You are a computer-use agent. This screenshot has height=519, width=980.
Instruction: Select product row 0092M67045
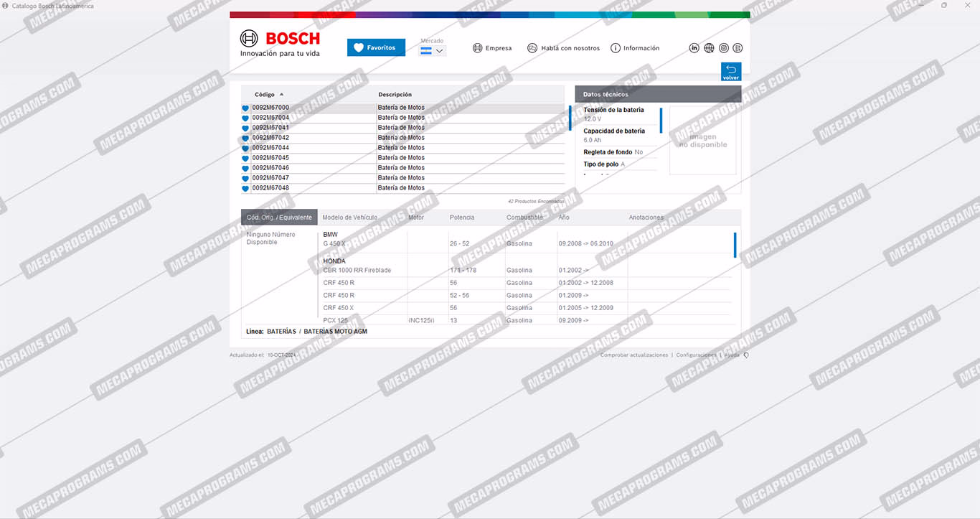click(x=270, y=158)
